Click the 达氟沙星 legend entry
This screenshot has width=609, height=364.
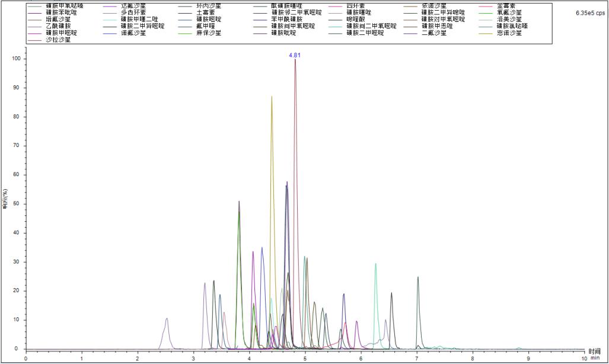click(x=133, y=5)
